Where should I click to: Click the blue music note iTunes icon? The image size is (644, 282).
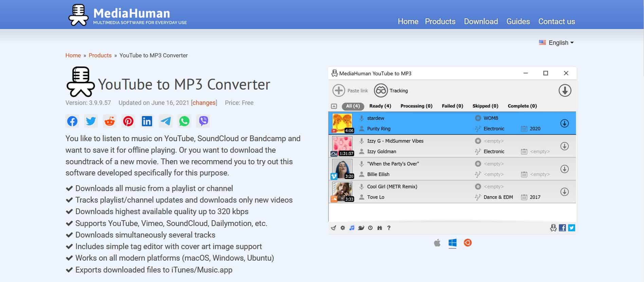pyautogui.click(x=352, y=228)
